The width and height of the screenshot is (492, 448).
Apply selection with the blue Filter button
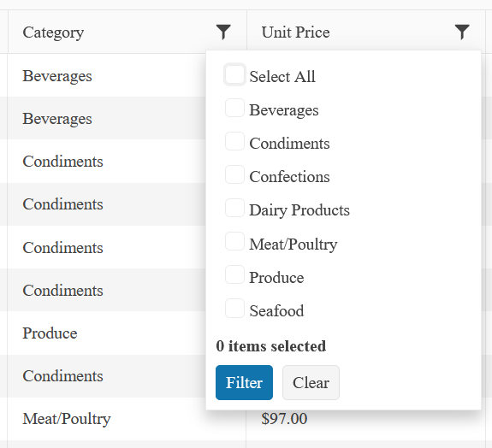pos(244,382)
